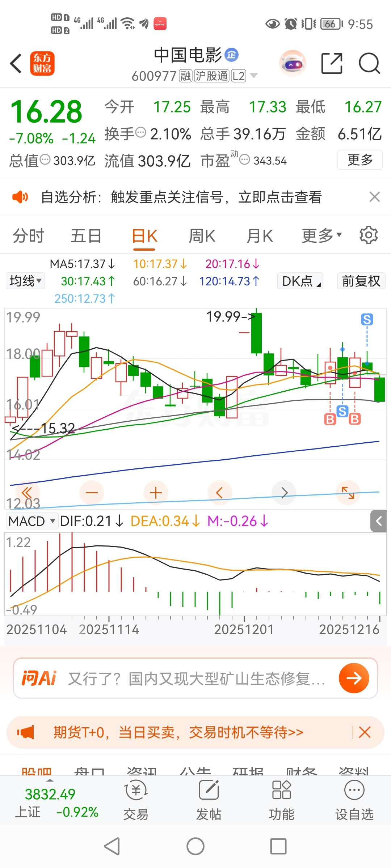Tap the back arrow at top left
Image resolution: width=391 pixels, height=868 pixels.
point(16,64)
